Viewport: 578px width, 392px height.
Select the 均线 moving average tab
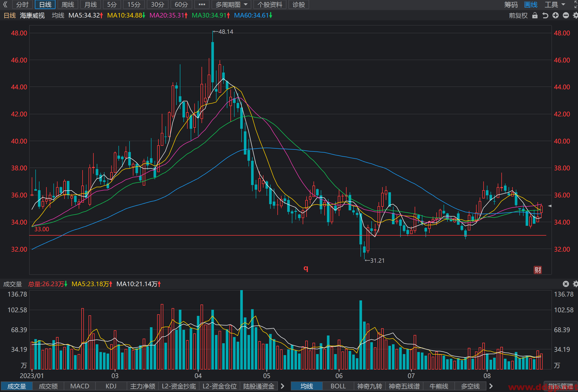pos(307,386)
